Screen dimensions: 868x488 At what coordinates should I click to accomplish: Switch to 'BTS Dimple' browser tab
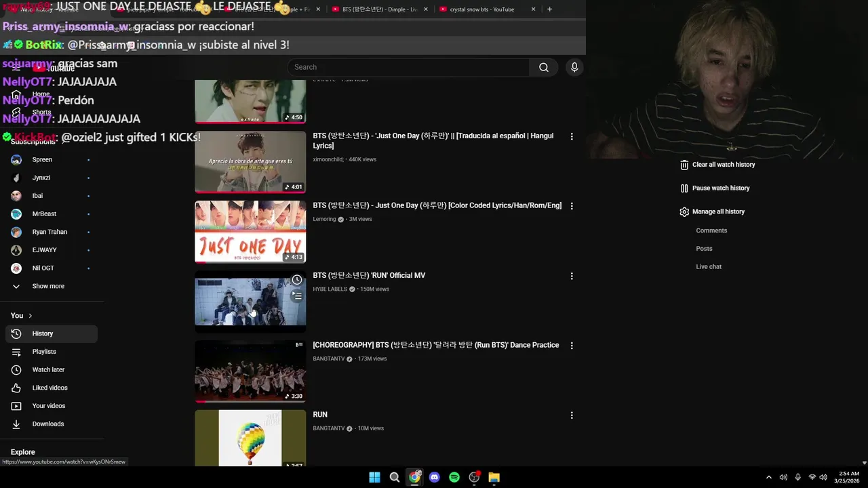pos(380,9)
